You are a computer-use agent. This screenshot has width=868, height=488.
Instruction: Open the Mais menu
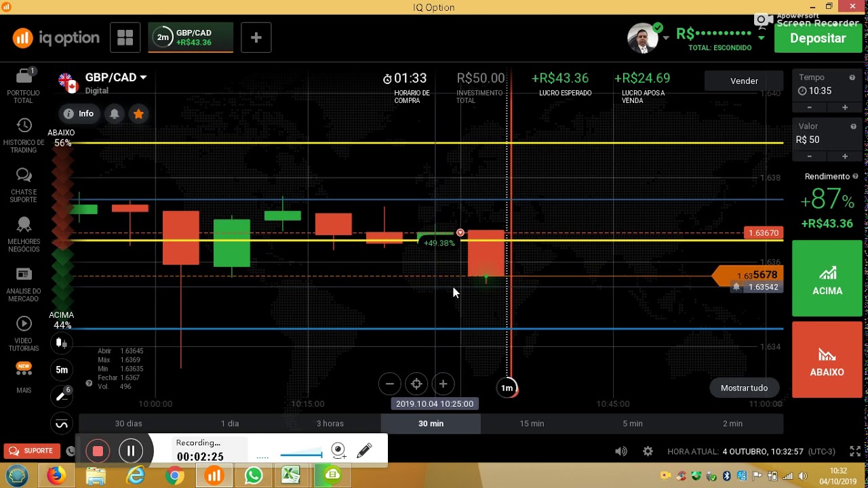24,378
